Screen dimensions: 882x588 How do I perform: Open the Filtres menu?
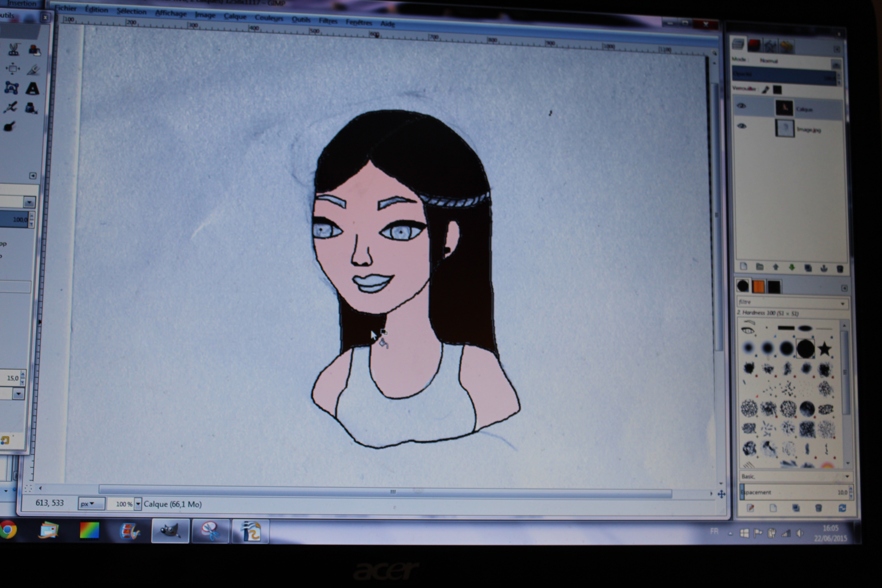[x=328, y=21]
